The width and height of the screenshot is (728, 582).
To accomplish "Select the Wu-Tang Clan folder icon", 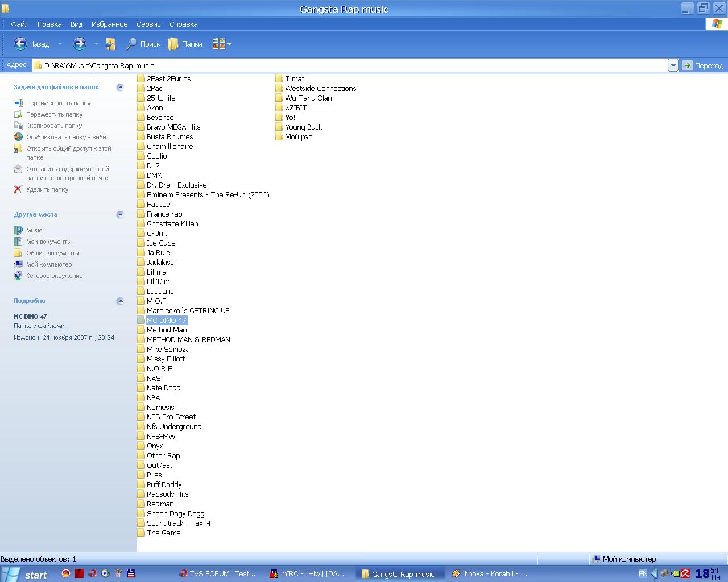I will point(279,98).
